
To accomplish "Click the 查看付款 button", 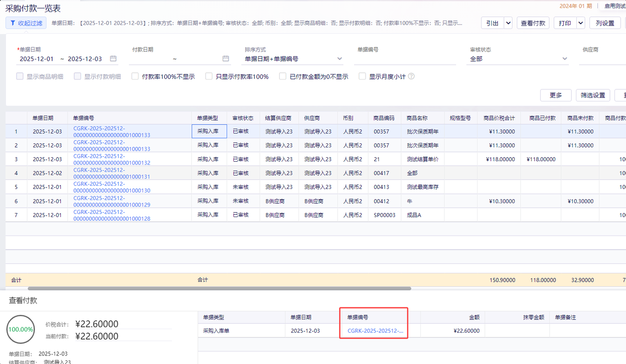I will [x=533, y=23].
